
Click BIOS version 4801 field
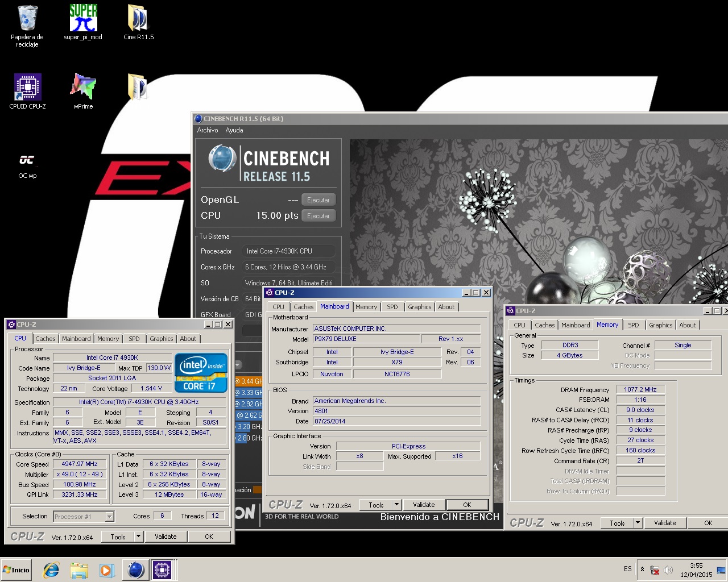396,411
